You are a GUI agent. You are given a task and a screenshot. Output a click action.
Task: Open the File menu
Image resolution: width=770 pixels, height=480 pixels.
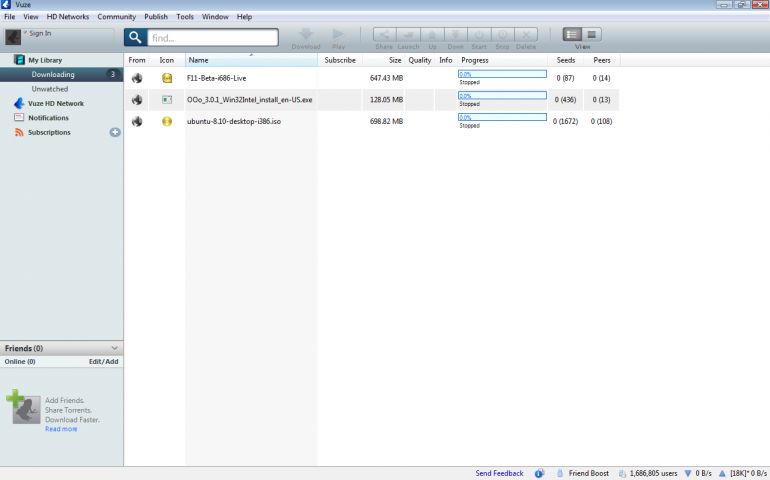click(x=9, y=17)
